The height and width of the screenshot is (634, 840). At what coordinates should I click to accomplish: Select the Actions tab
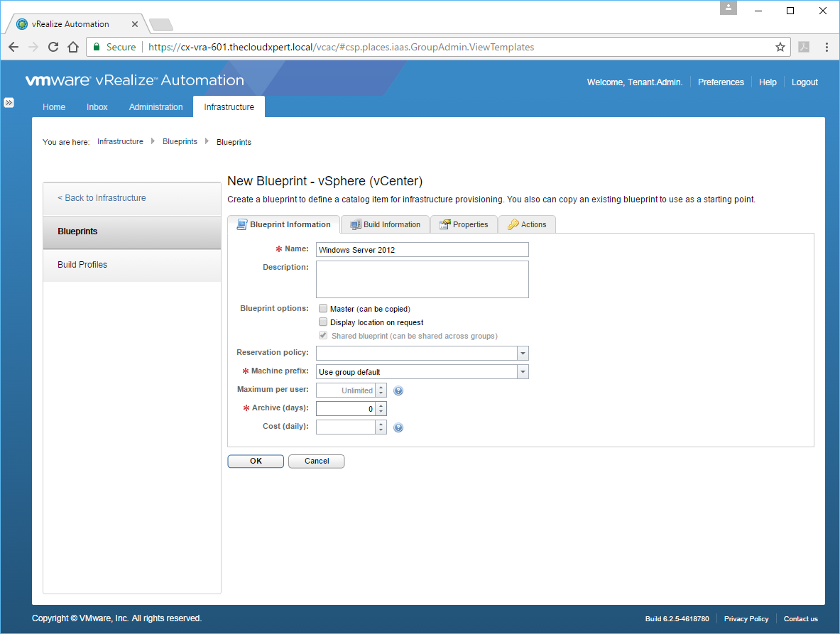click(527, 224)
